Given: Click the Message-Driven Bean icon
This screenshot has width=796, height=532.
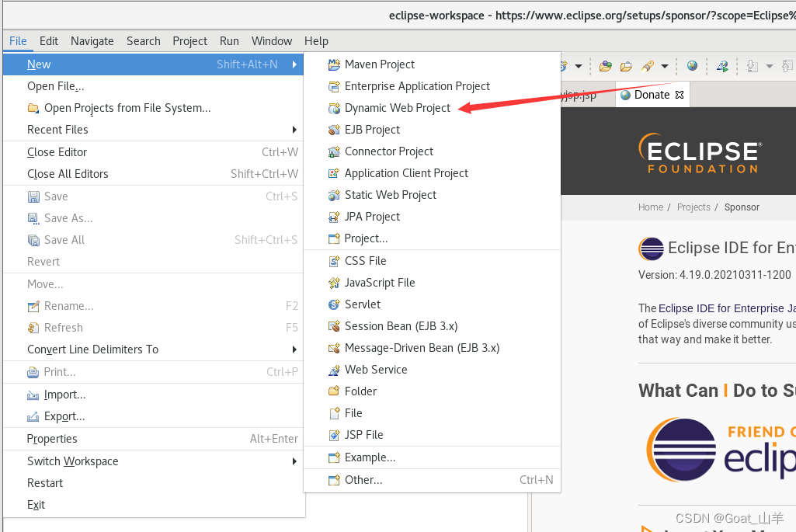Looking at the screenshot, I should click(x=334, y=348).
